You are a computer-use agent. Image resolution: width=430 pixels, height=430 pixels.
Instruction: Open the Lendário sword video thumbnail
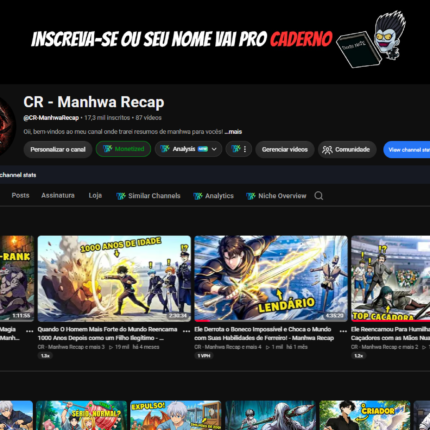pyautogui.click(x=271, y=279)
